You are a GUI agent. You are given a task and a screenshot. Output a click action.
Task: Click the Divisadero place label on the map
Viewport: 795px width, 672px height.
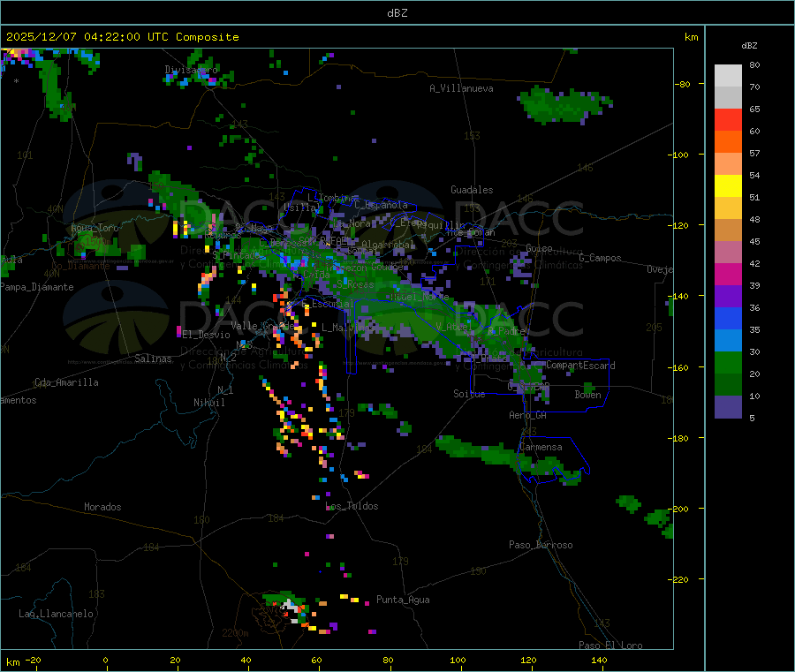coord(191,70)
